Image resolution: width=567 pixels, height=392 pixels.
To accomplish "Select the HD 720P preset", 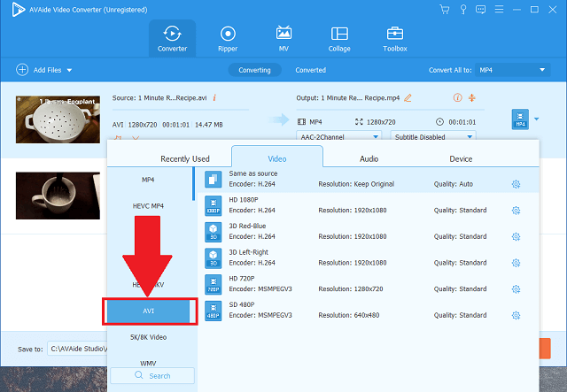I will pyautogui.click(x=369, y=284).
